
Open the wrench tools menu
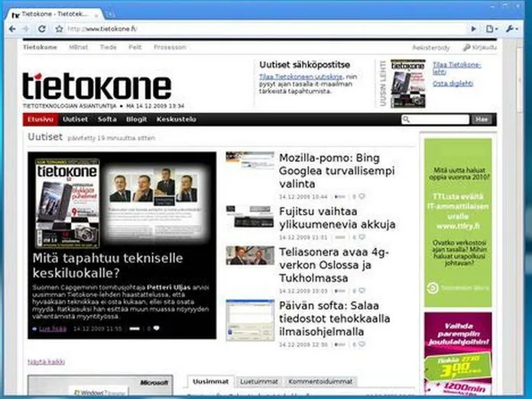(x=511, y=29)
